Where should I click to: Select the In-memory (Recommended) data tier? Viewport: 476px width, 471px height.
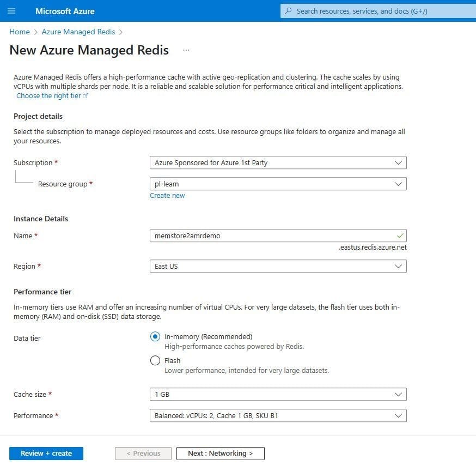(155, 336)
